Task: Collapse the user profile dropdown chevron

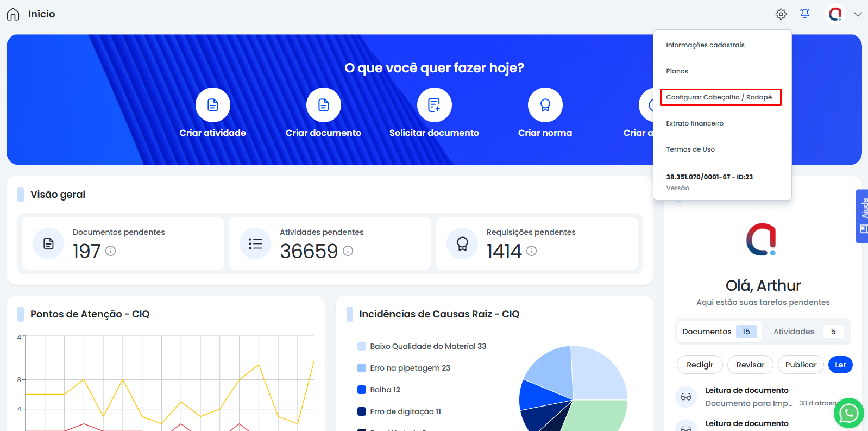Action: click(x=858, y=15)
